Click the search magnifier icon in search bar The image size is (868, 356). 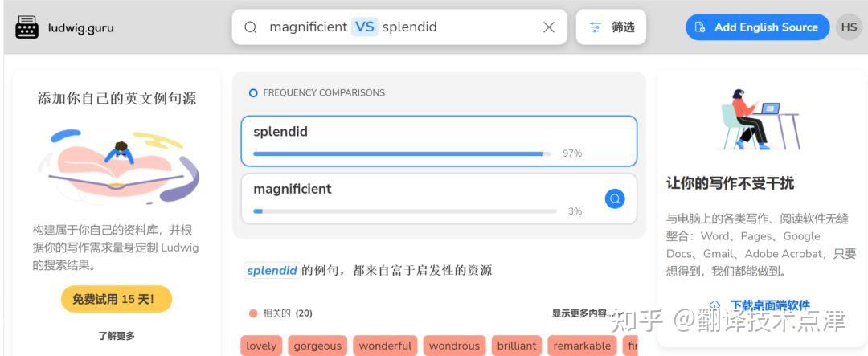(x=251, y=27)
